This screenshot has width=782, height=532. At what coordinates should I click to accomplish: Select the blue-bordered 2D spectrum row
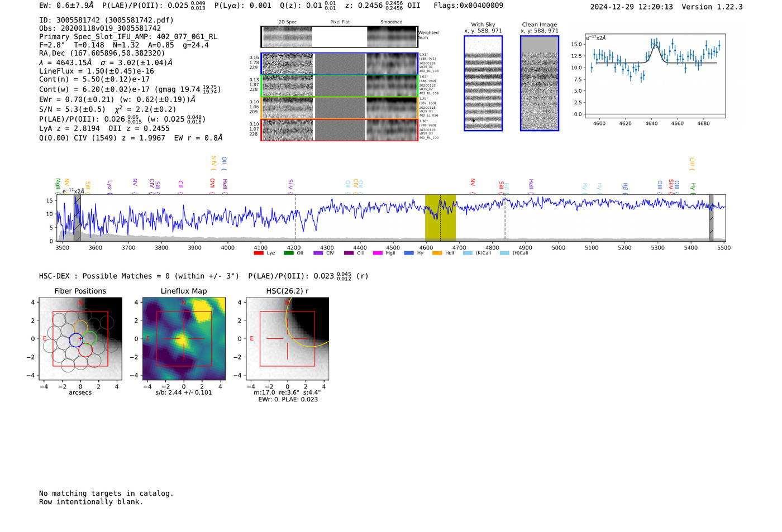tap(339, 64)
